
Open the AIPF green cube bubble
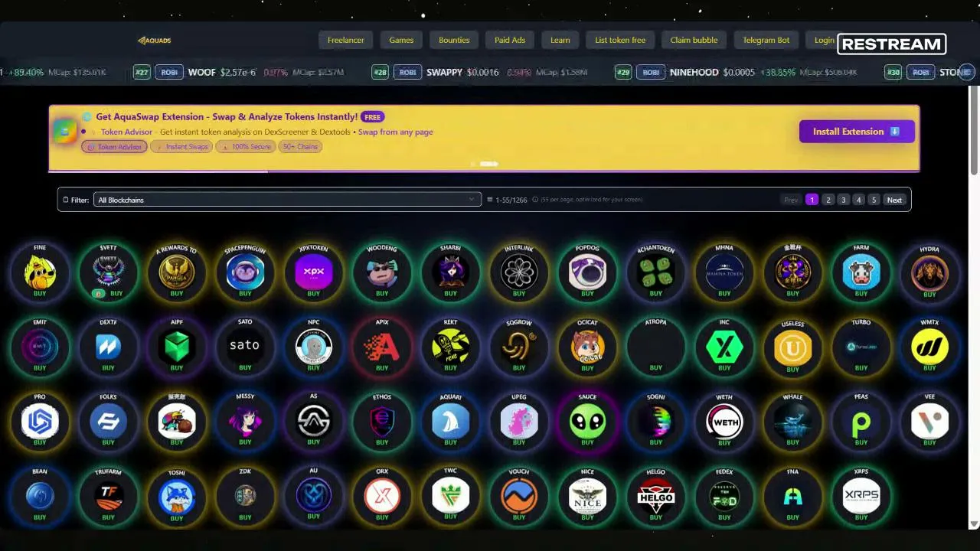click(x=177, y=347)
